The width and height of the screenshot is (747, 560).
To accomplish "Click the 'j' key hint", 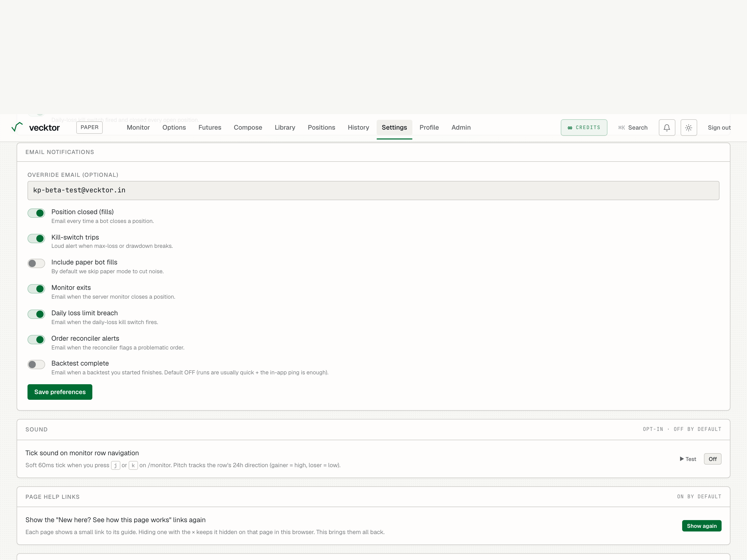I will (x=115, y=465).
